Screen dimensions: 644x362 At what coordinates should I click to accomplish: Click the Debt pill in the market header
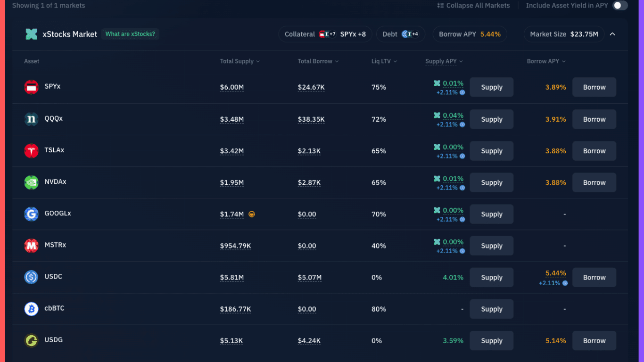(400, 34)
